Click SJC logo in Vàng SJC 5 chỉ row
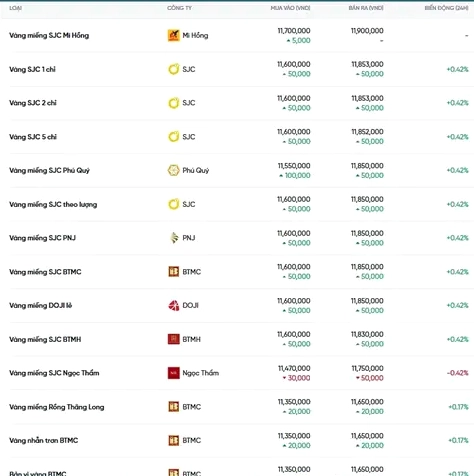The height and width of the screenshot is (476, 474). 173,137
